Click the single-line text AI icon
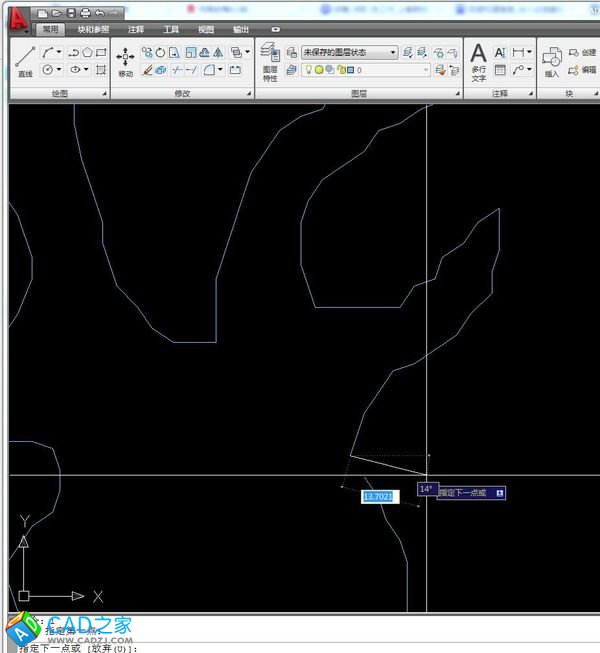Screen dimensions: 600x653 point(500,52)
